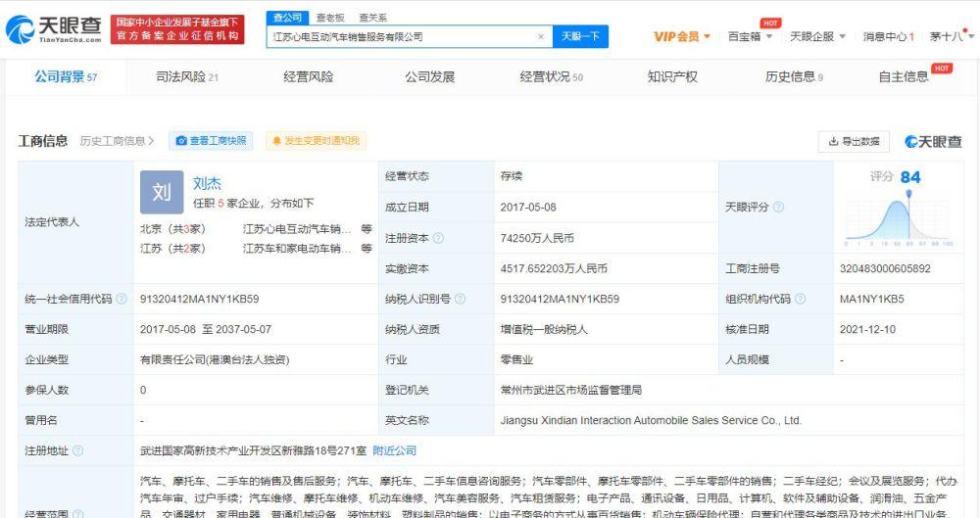The width and height of the screenshot is (980, 518).
Task: Select the 司法风险 tab
Action: coord(187,76)
